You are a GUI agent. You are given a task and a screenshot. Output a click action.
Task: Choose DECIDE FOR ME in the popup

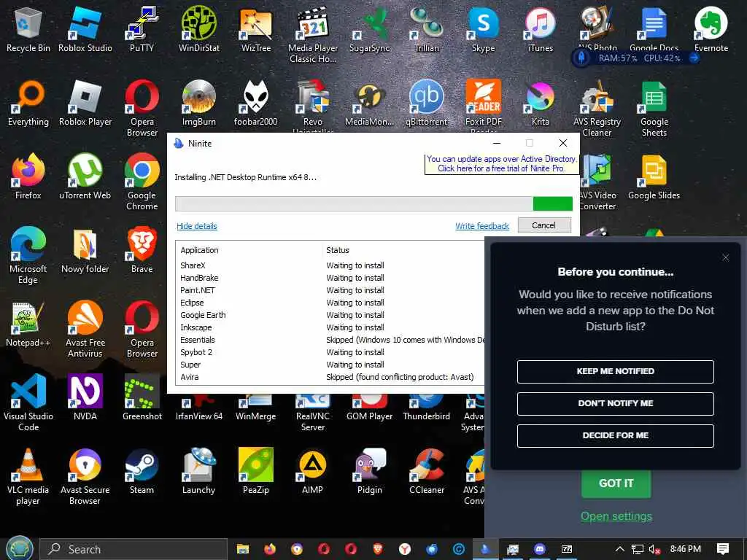click(x=616, y=436)
